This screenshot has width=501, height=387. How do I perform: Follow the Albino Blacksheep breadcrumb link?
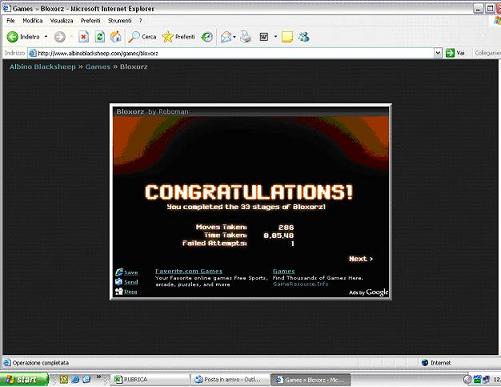[43, 67]
